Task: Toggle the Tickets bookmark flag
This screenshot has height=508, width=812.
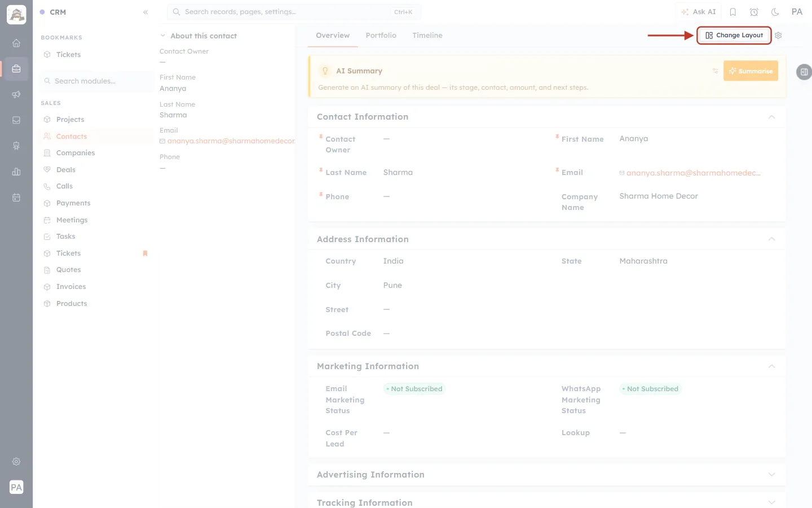Action: point(145,253)
